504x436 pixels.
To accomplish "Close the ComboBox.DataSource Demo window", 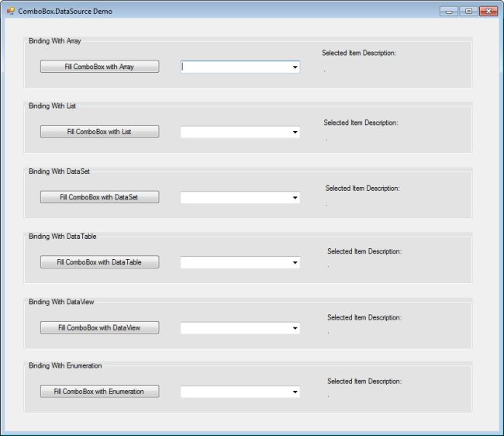I will (x=488, y=11).
